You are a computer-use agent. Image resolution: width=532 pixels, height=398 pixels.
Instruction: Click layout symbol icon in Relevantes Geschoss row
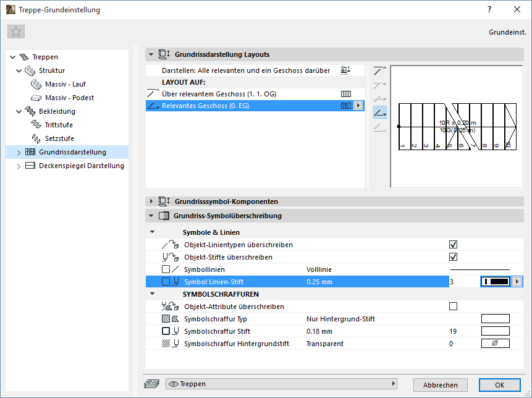click(346, 106)
